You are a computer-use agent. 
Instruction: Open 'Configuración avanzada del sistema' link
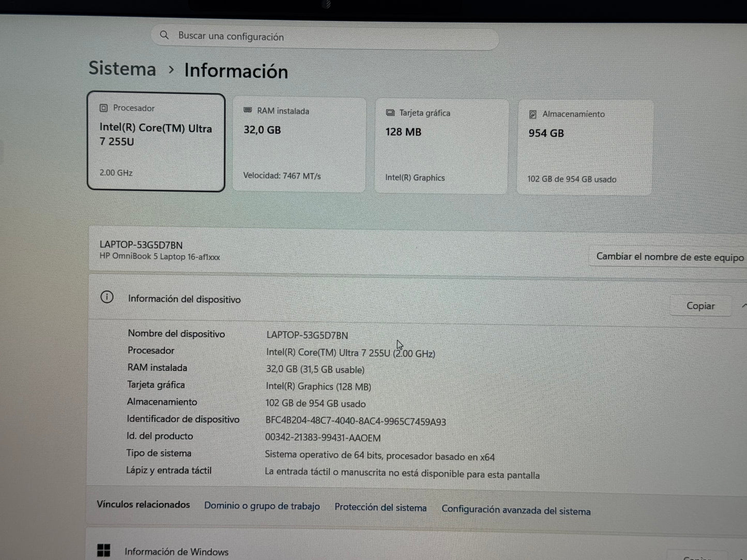coord(516,510)
